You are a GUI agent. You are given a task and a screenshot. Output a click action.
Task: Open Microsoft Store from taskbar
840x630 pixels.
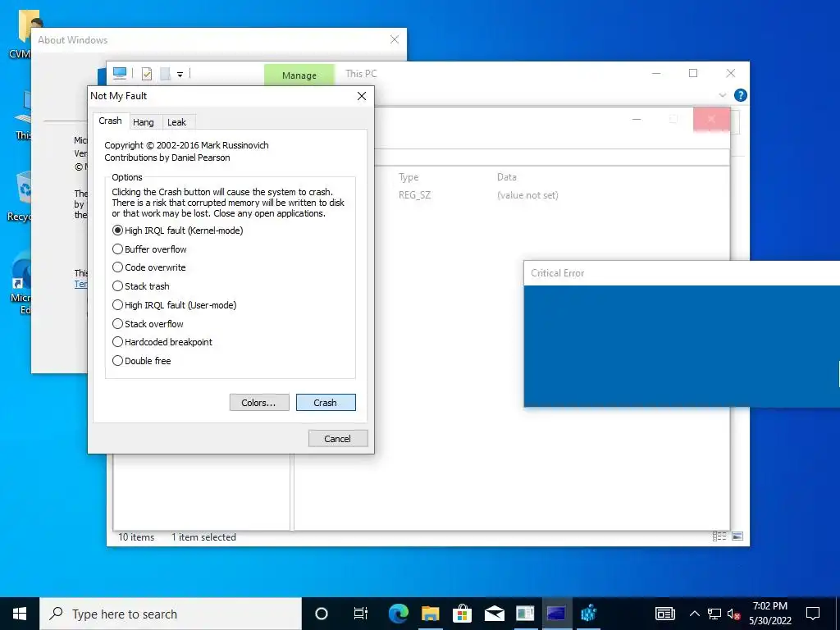(462, 614)
